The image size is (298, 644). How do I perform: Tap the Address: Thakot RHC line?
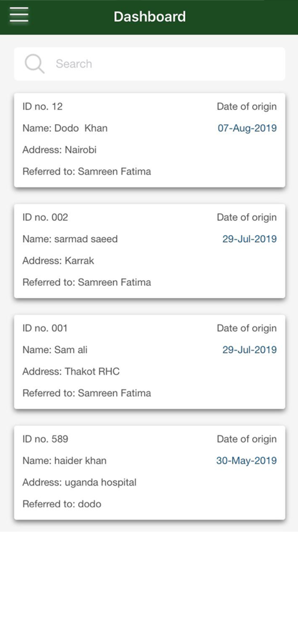(x=71, y=372)
